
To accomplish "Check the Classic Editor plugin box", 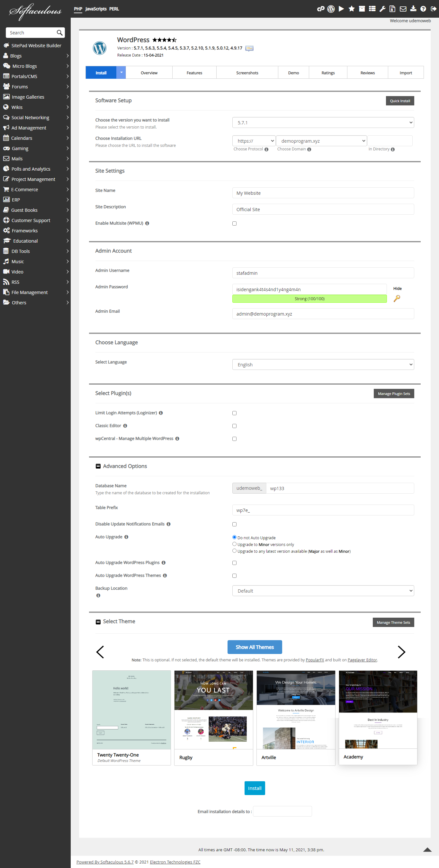I will point(235,426).
